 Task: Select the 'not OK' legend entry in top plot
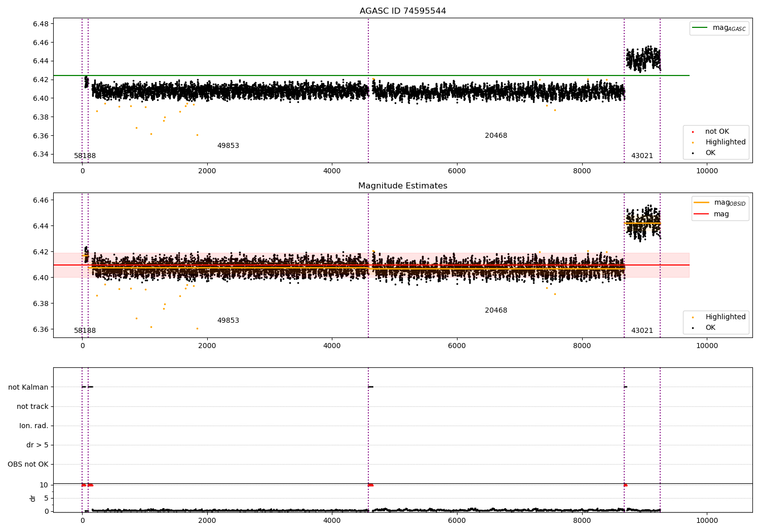(717, 132)
